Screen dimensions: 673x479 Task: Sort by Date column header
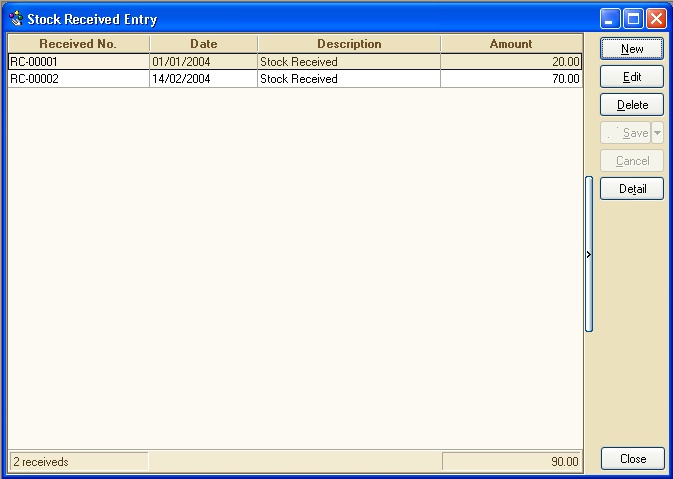(x=203, y=44)
